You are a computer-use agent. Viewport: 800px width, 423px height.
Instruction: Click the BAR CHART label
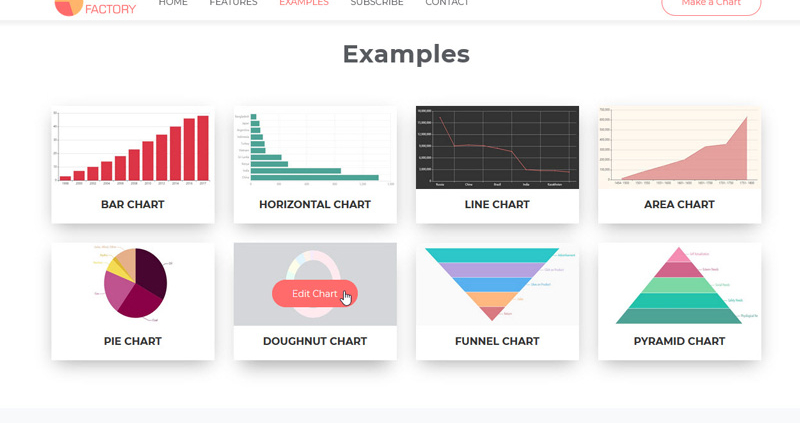133,205
